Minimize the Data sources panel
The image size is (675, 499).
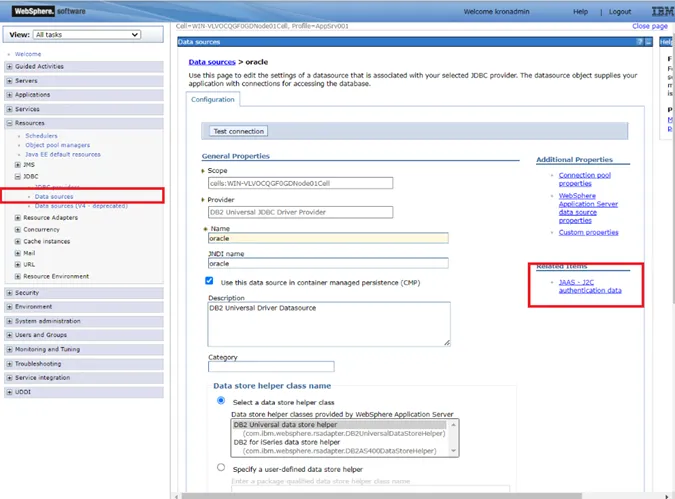pos(648,42)
